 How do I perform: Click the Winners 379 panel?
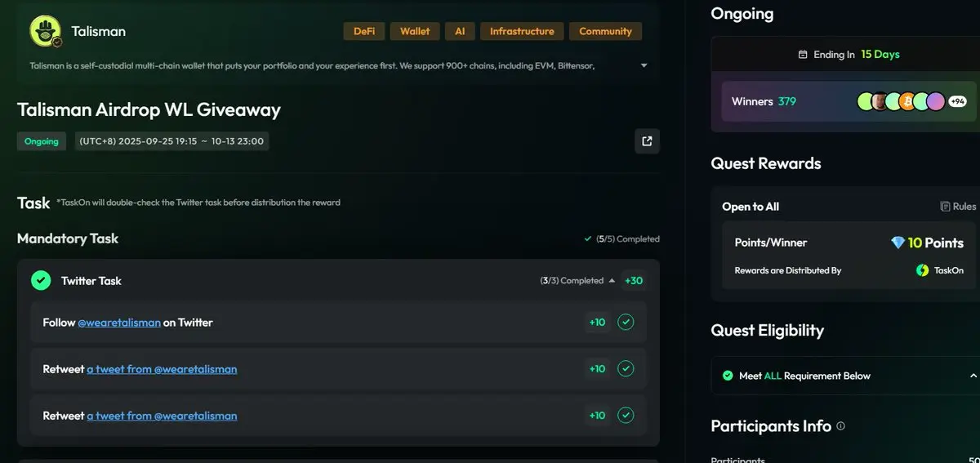pos(849,101)
